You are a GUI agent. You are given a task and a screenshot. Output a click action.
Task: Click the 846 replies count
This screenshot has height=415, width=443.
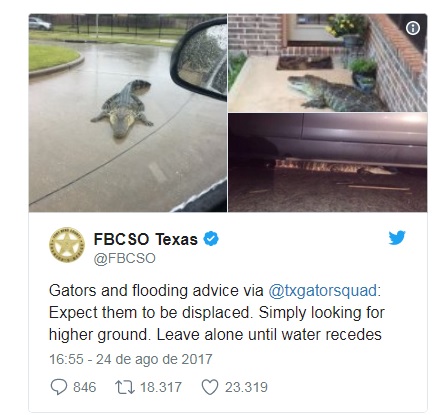(85, 387)
